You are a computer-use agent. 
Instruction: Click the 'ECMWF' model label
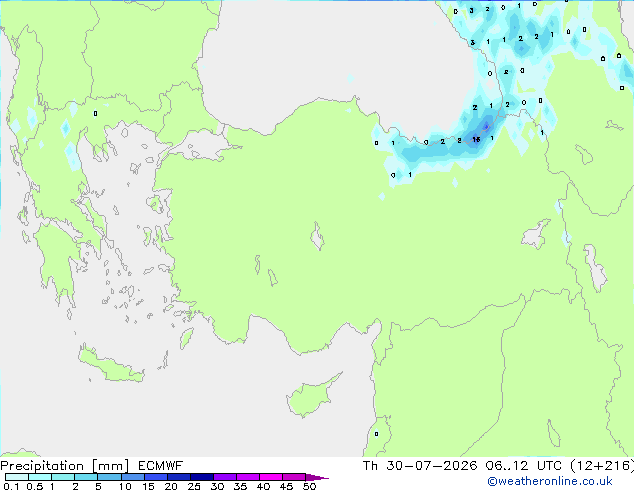coord(161,466)
